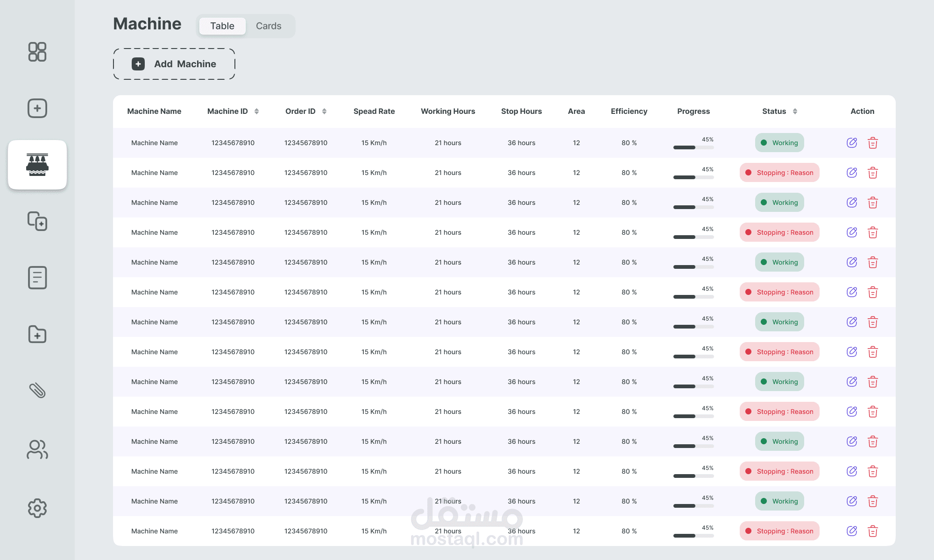Delete the last row via trash icon
The image size is (934, 560).
(x=872, y=531)
